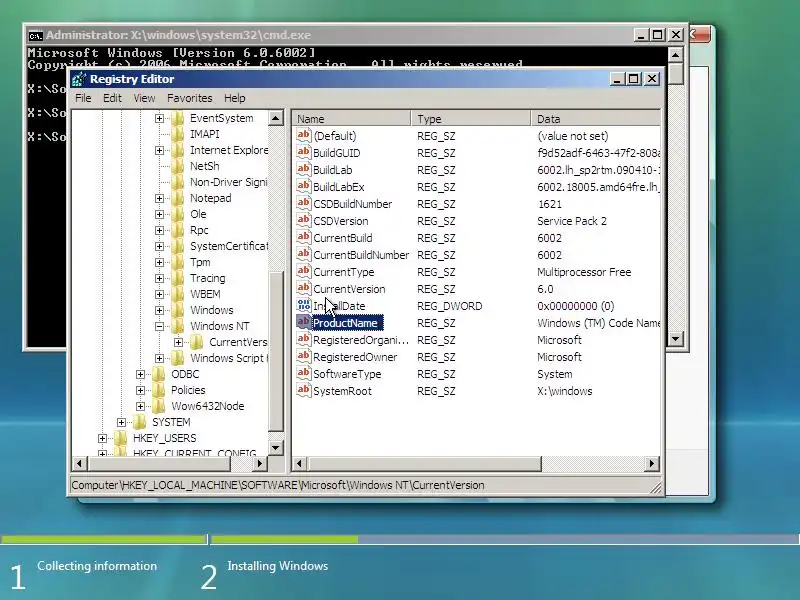This screenshot has width=800, height=600.
Task: Click values pane horizontal scroll left arrow
Action: [299, 463]
